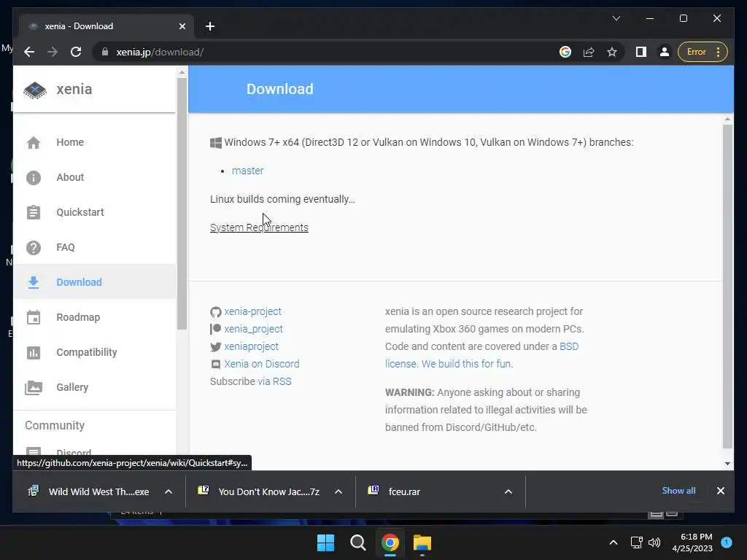The height and width of the screenshot is (560, 747).
Task: Click the master branch download link
Action: pyautogui.click(x=248, y=171)
